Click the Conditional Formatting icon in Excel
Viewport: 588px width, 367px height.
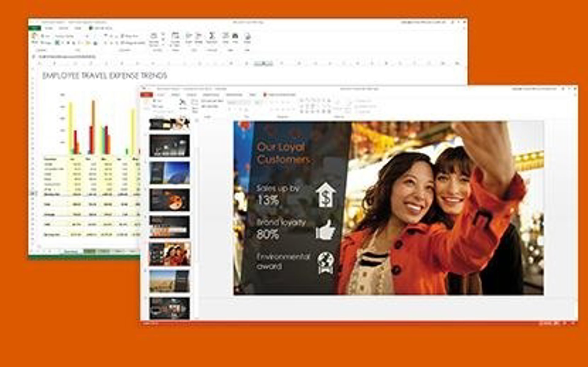154,36
